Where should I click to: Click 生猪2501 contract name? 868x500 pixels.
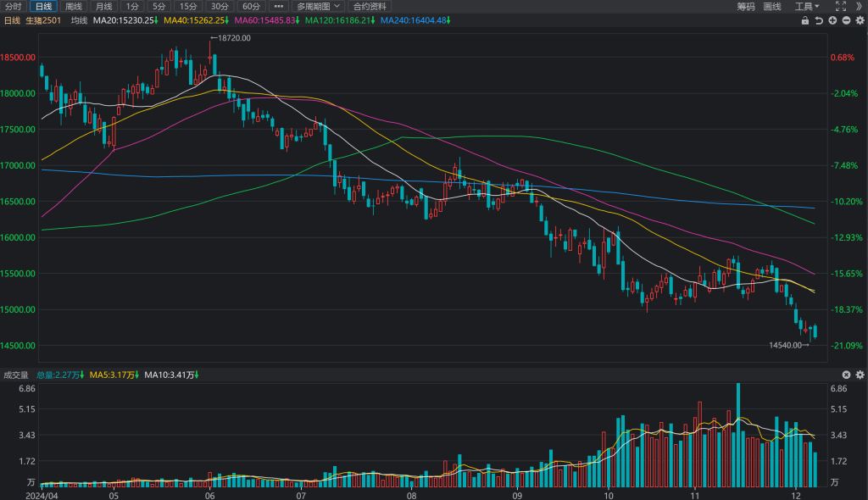pos(43,20)
